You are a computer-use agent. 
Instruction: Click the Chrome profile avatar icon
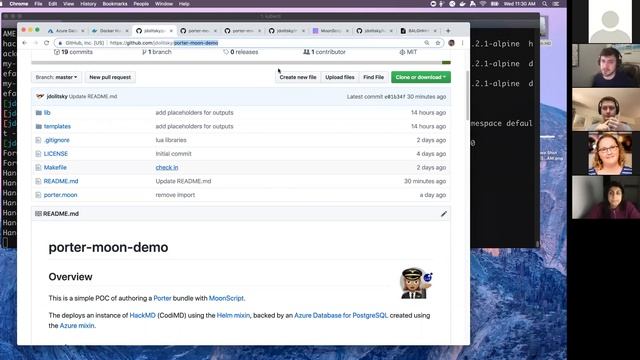[x=451, y=43]
